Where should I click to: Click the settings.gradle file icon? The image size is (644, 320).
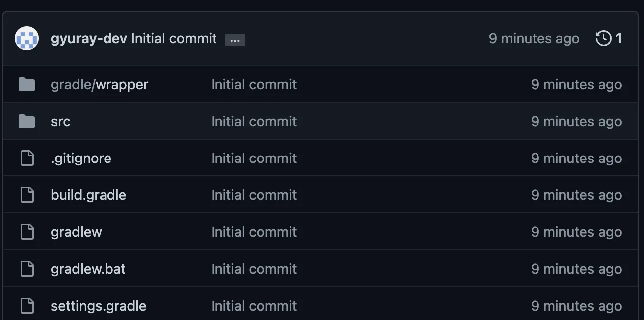click(x=27, y=306)
